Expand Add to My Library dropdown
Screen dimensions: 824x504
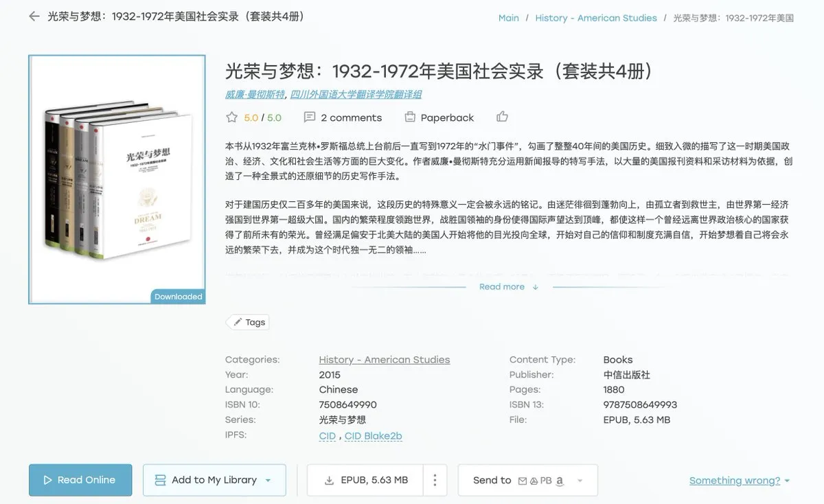[268, 481]
